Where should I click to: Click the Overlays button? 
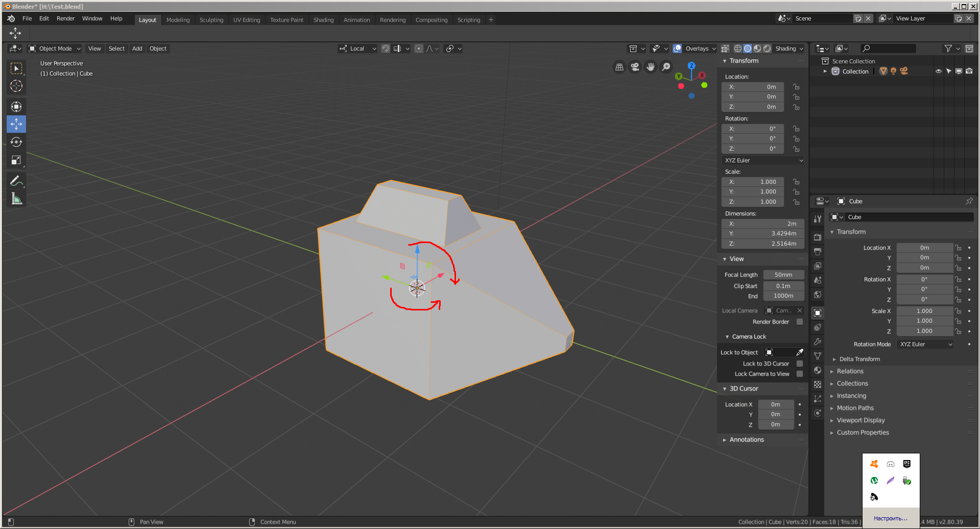click(697, 49)
